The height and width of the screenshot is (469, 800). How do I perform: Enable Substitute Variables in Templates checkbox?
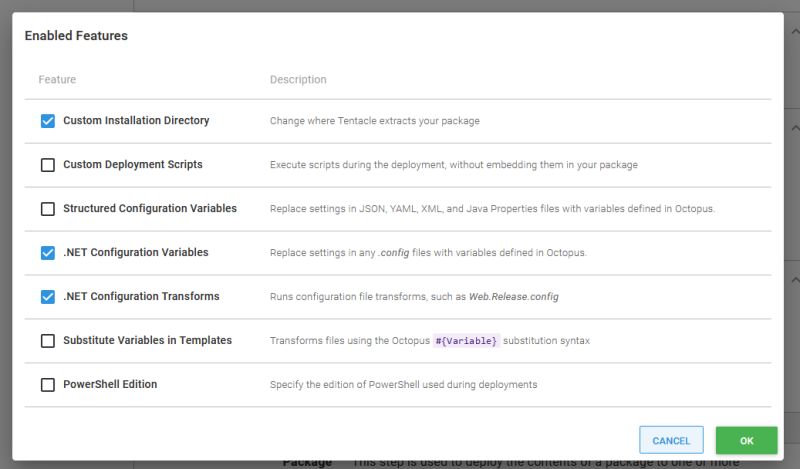47,340
